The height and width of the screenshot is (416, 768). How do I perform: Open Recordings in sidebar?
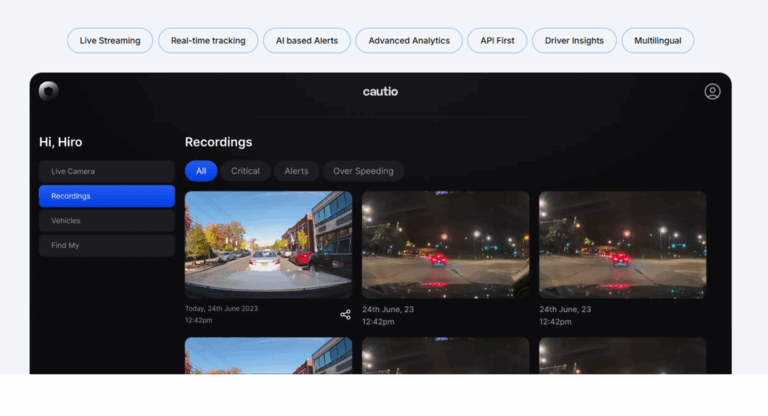[x=107, y=196]
